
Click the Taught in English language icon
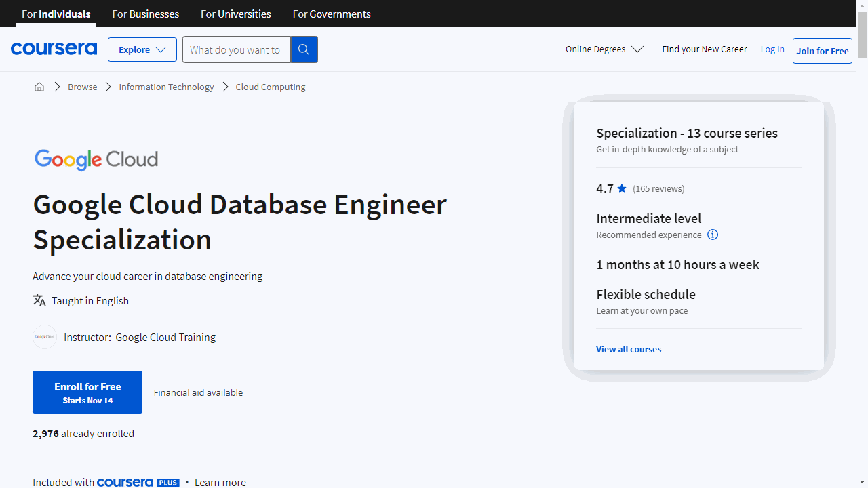pos(39,300)
